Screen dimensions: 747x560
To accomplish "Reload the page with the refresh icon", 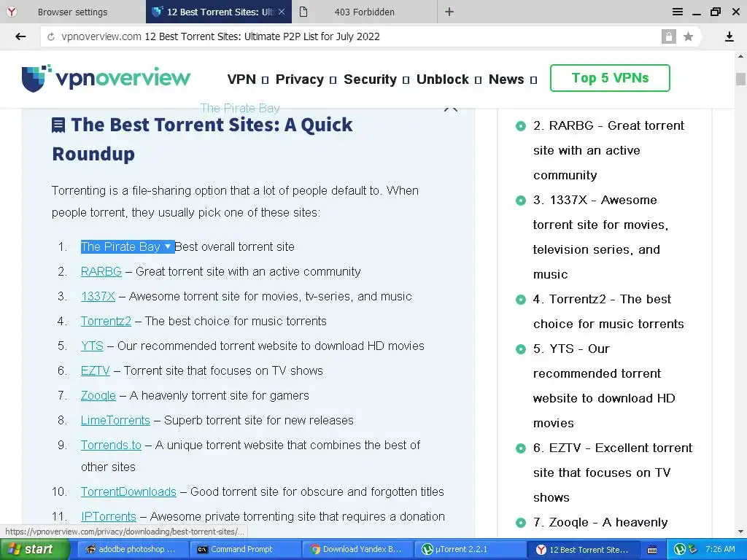I will tap(51, 36).
